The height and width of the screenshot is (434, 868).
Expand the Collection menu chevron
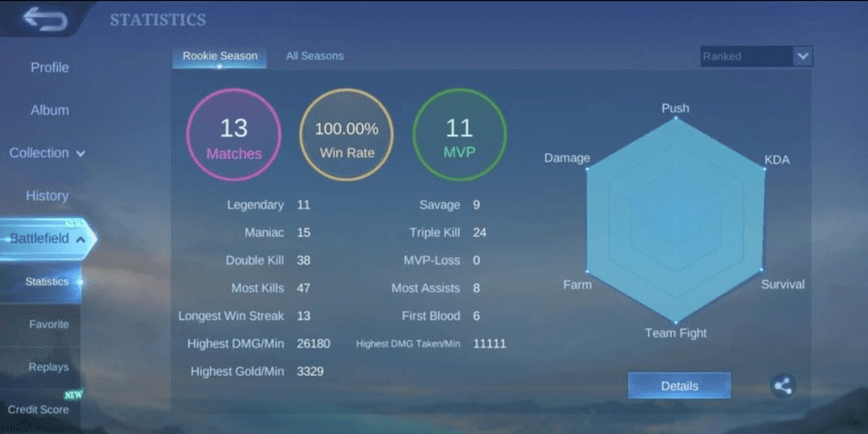[81, 154]
